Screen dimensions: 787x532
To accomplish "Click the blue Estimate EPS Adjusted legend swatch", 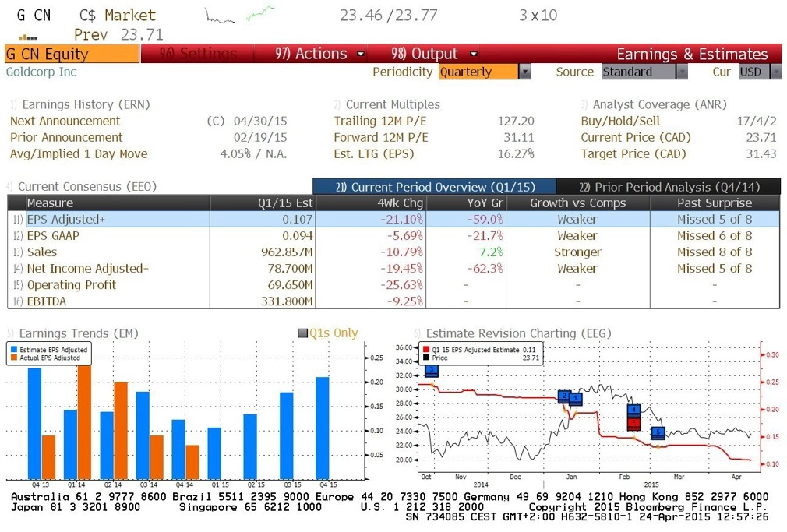I will click(14, 349).
